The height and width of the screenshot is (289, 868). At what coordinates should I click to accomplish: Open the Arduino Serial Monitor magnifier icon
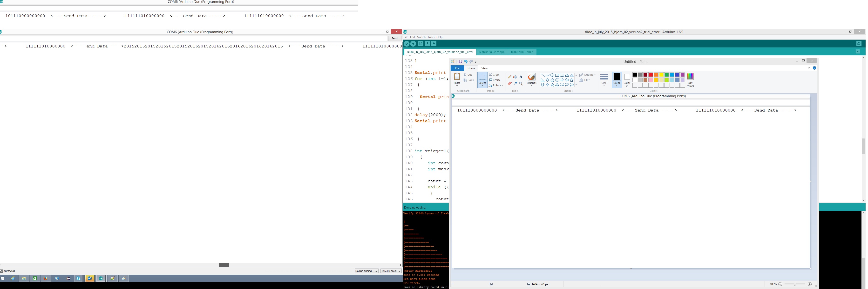859,44
